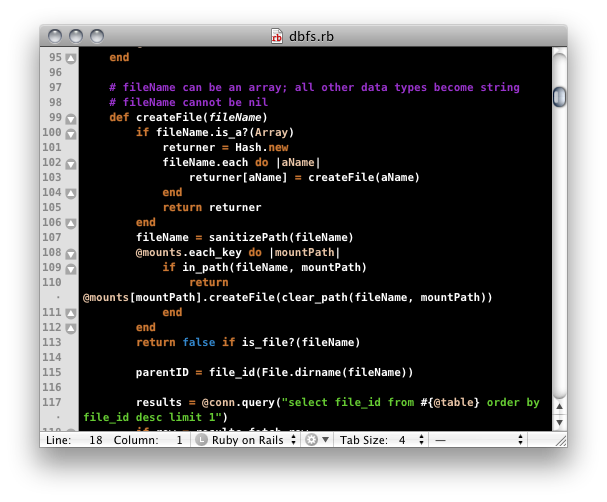This screenshot has height=502, width=607.
Task: Click the end fold marker at line 112
Action: coord(70,328)
